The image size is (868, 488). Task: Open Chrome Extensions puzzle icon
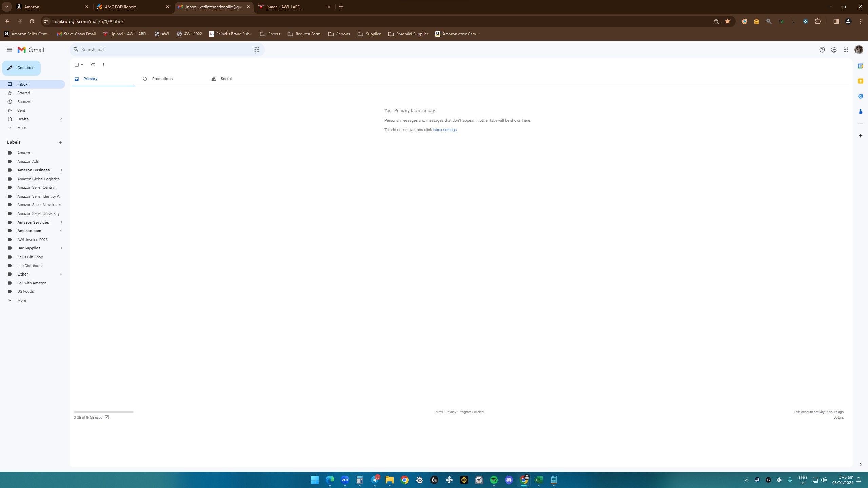(x=818, y=21)
